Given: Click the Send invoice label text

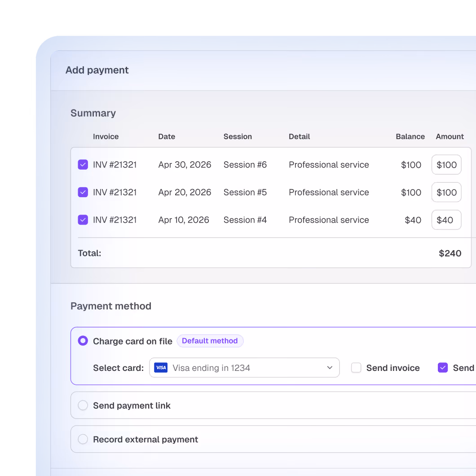Looking at the screenshot, I should point(393,368).
